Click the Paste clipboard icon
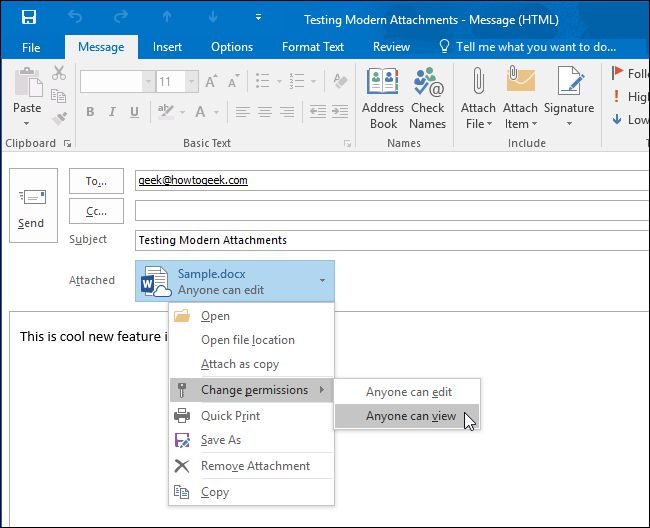Image resolution: width=650 pixels, height=528 pixels. point(28,82)
